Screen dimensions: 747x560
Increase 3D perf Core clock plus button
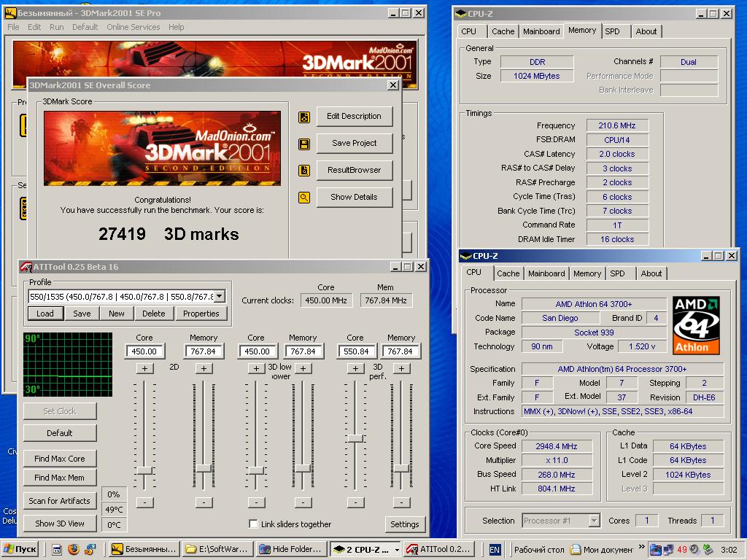[x=355, y=368]
